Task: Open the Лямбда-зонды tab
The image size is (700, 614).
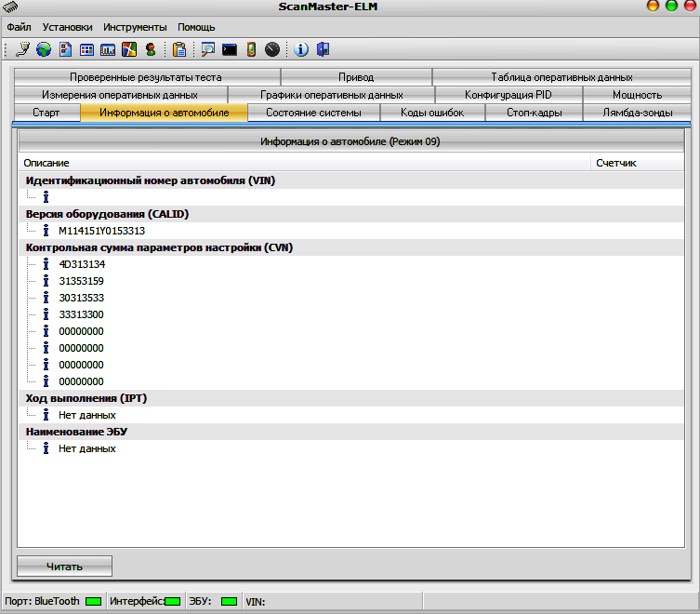Action: [637, 113]
